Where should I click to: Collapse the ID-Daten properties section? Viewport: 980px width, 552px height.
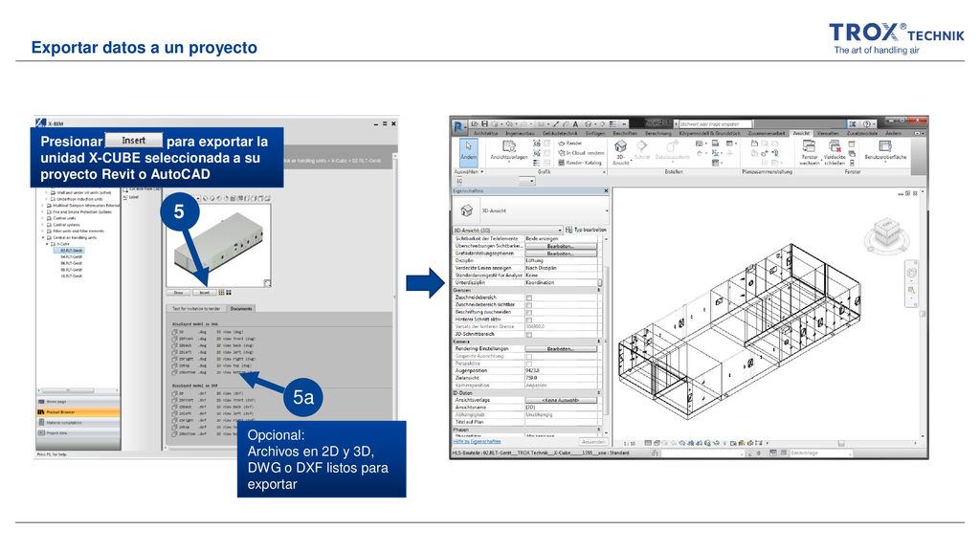pyautogui.click(x=599, y=393)
